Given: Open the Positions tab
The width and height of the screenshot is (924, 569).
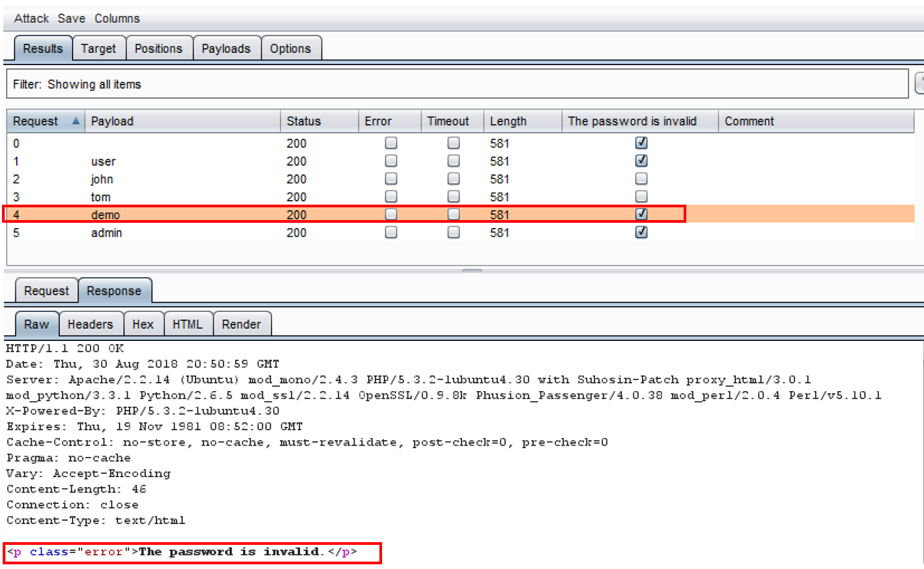Looking at the screenshot, I should click(x=158, y=48).
